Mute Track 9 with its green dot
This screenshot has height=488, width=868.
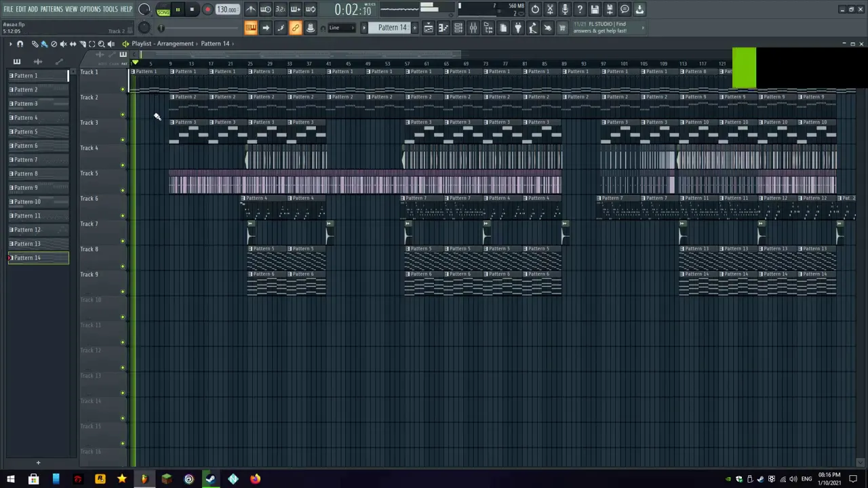[x=123, y=292]
